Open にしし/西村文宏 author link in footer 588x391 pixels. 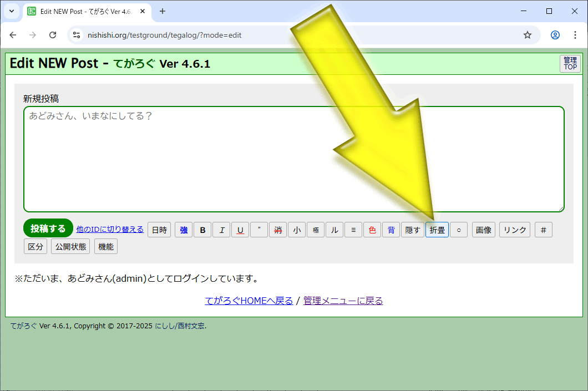click(x=180, y=326)
